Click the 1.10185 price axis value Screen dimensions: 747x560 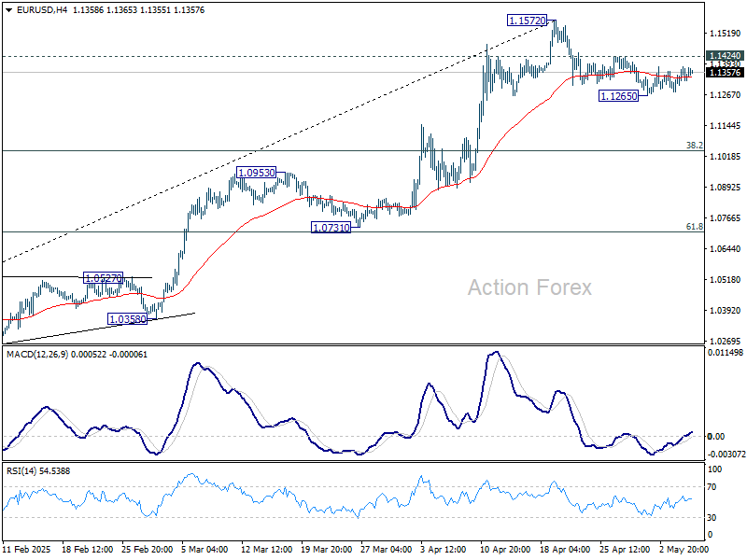(726, 156)
